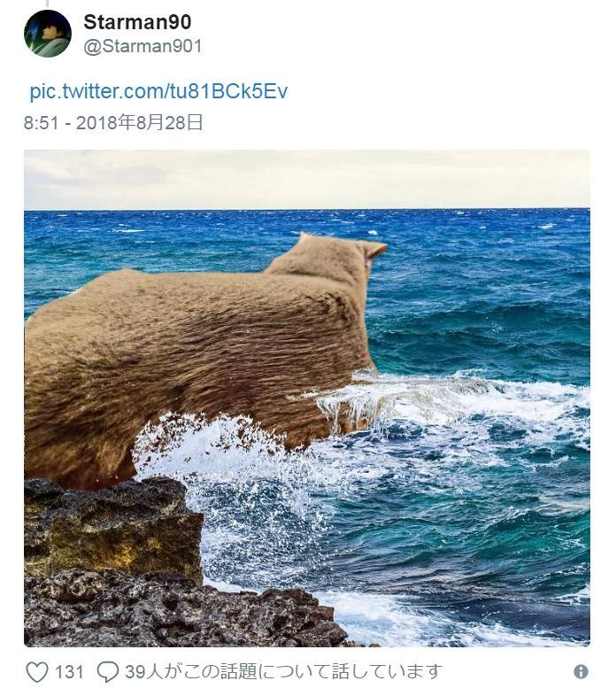Open the Starman90 display name link
This screenshot has width=616, height=696.
pyautogui.click(x=136, y=22)
